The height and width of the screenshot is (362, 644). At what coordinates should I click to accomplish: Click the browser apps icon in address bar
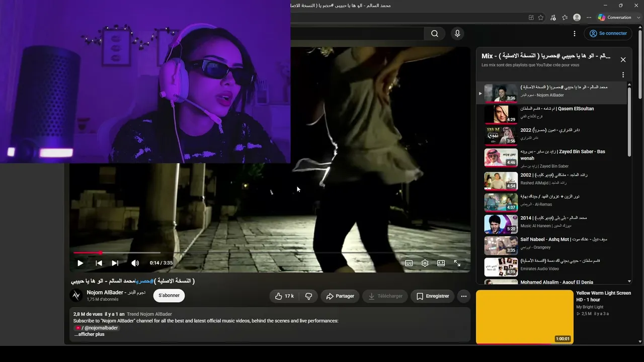pyautogui.click(x=531, y=18)
